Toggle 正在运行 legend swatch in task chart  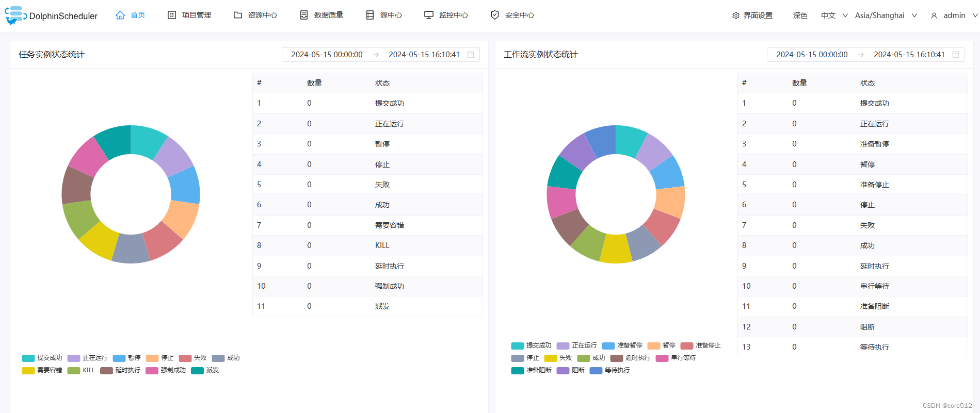(74, 358)
